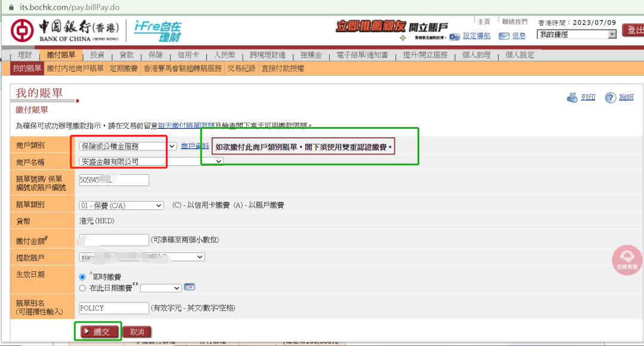Open the 提款賬戶 account dropdown
The width and height of the screenshot is (644, 346).
(142, 257)
